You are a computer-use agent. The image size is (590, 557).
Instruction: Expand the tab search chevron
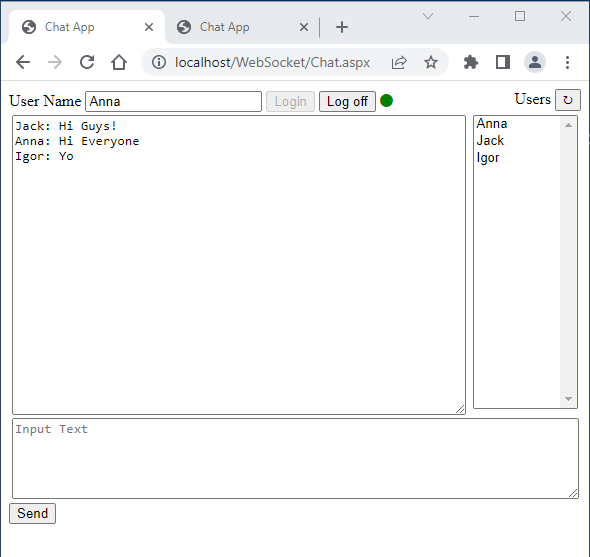428,16
